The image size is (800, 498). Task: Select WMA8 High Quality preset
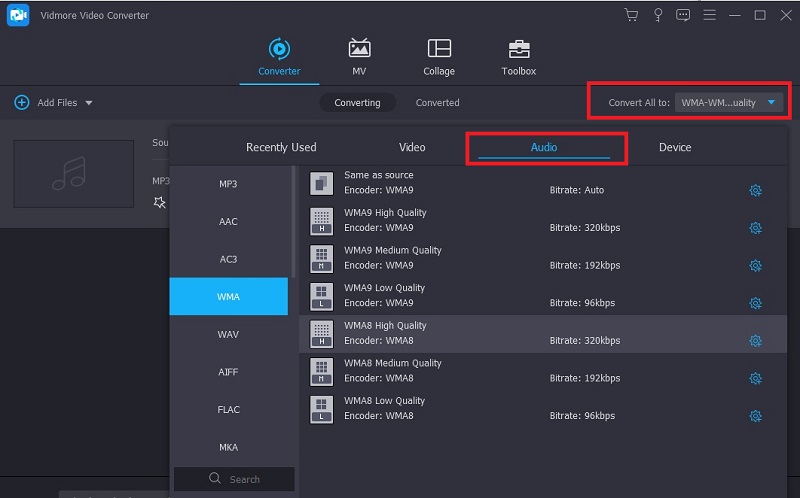click(542, 334)
